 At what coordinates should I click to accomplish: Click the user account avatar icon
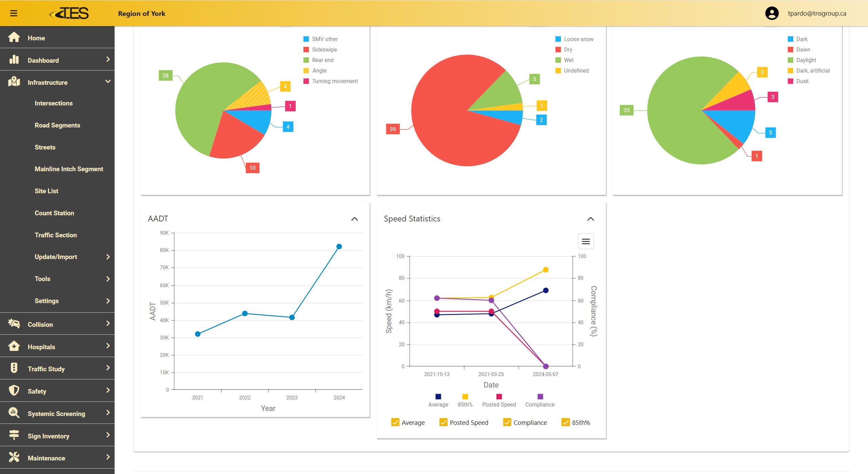772,14
